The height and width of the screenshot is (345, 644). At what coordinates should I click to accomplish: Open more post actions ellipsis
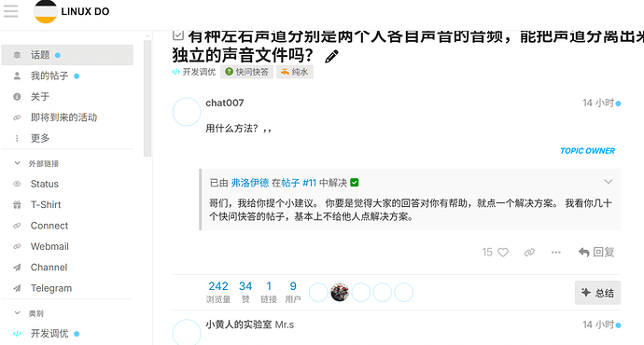(555, 252)
